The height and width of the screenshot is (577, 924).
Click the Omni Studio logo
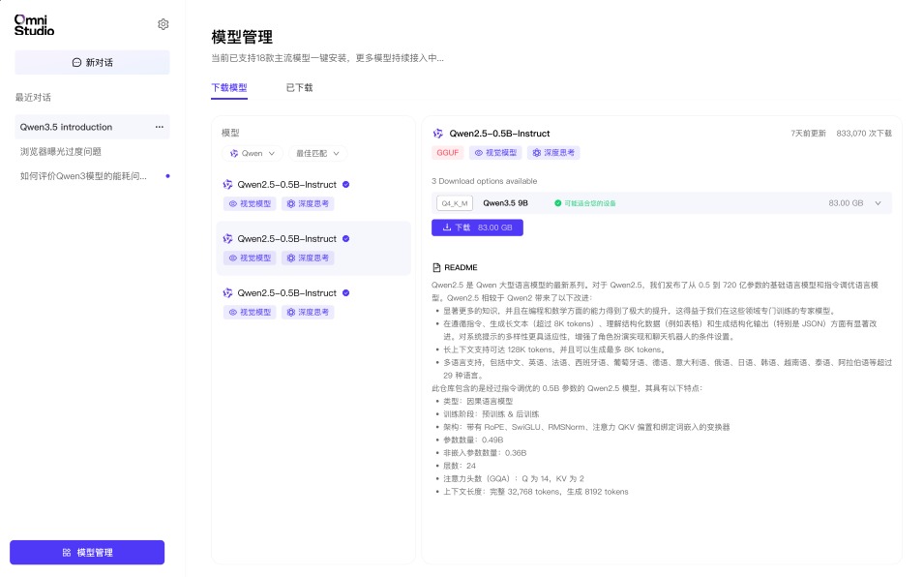pyautogui.click(x=34, y=25)
